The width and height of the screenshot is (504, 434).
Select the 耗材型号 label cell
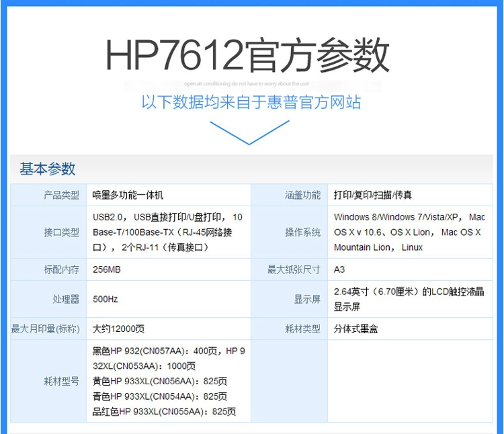(x=48, y=381)
